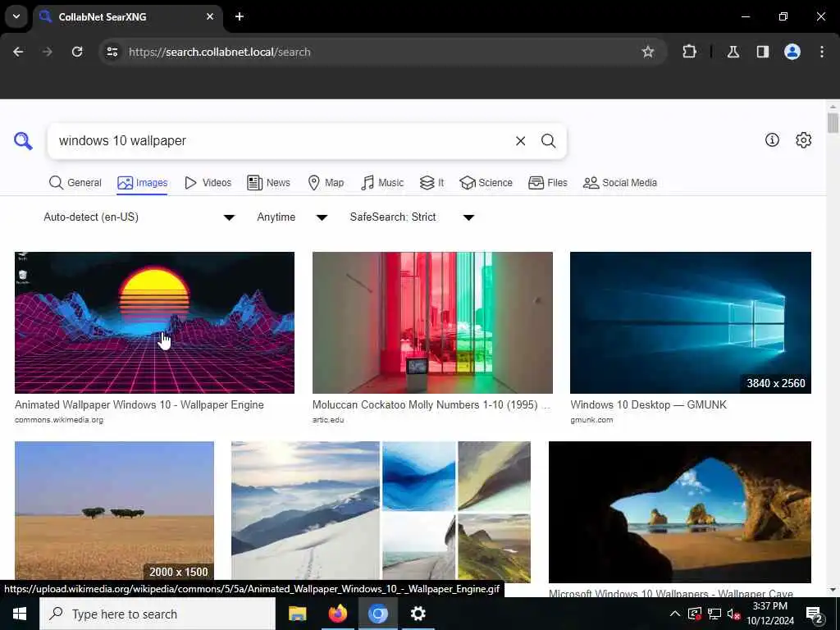Viewport: 840px width, 630px height.
Task: Open the Windows 10 Desktop GMUNK thumbnail
Action: point(691,322)
